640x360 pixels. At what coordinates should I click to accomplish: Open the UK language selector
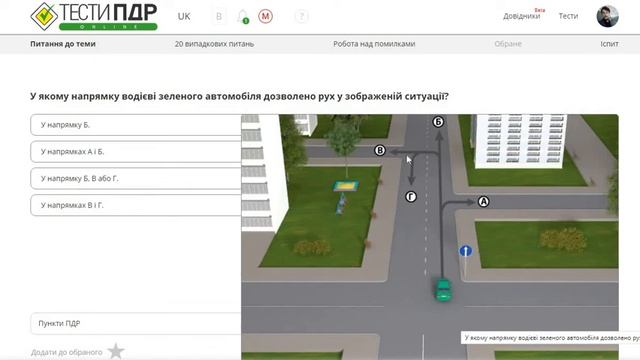tap(184, 16)
